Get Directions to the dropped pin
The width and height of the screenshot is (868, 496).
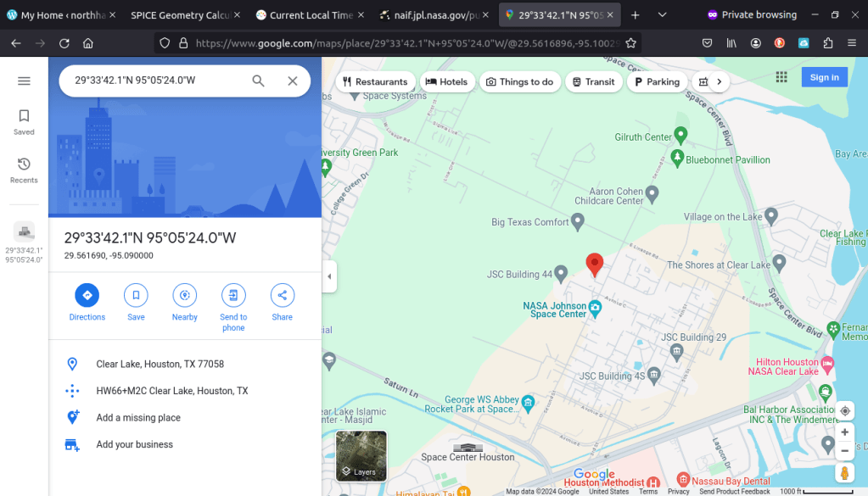pos(87,295)
